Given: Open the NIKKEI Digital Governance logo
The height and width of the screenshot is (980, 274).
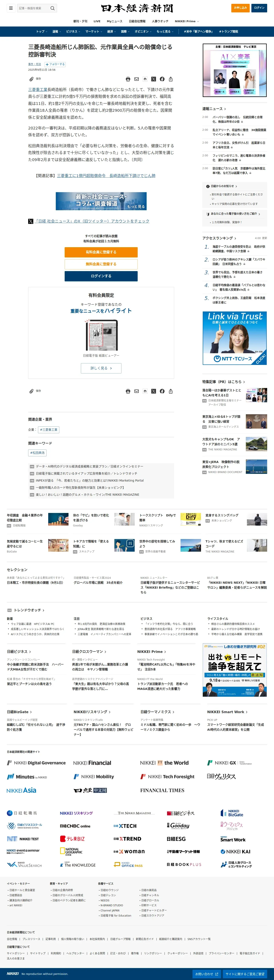Looking at the screenshot, I should pos(36,763).
